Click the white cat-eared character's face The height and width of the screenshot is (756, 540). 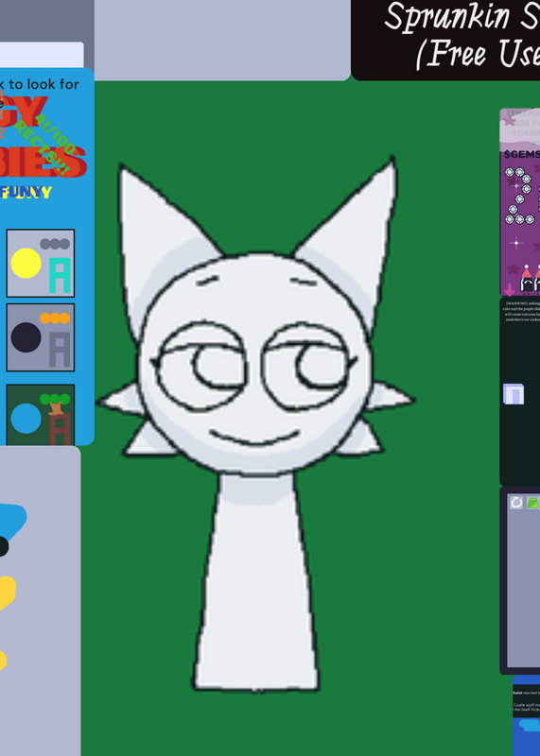tap(254, 362)
